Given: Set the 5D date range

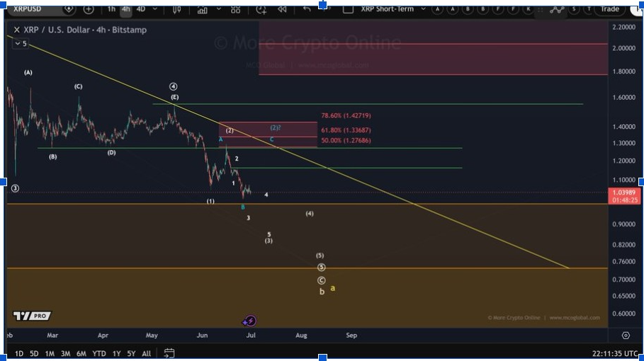Looking at the screenshot, I should coord(34,353).
